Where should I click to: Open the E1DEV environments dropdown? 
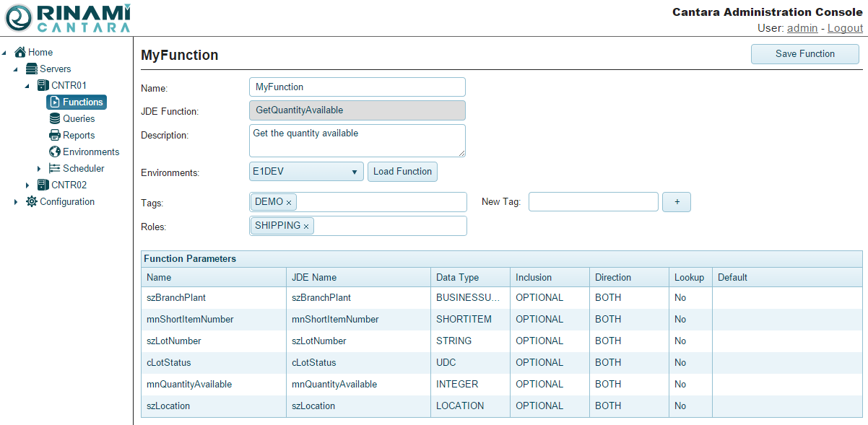305,172
